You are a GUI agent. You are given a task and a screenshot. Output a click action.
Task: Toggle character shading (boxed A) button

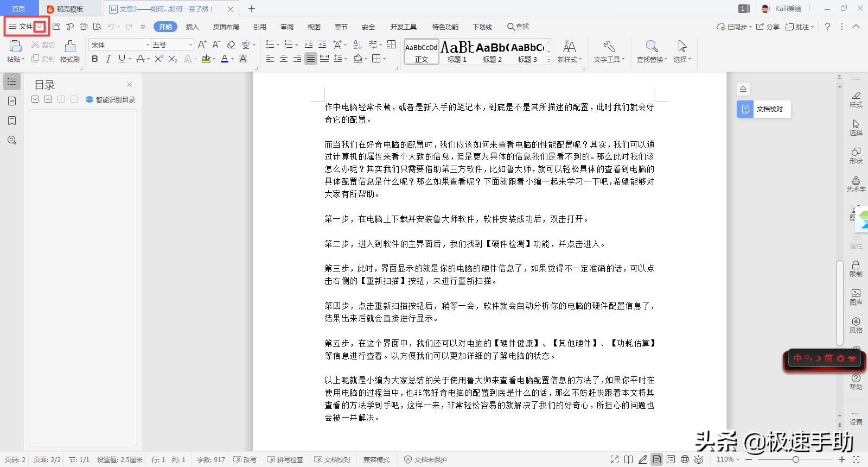click(x=243, y=59)
